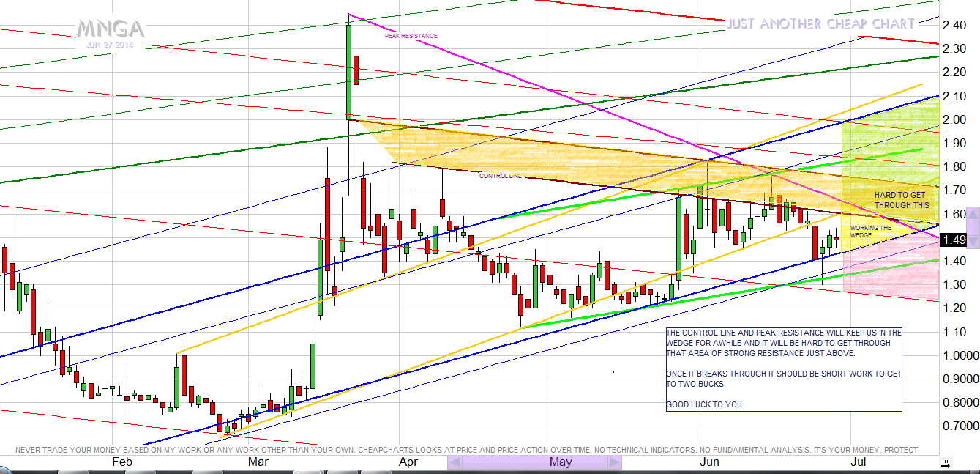Click the chart settings icon in bottom-right corner
This screenshot has height=474, width=980.
pyautogui.click(x=945, y=463)
